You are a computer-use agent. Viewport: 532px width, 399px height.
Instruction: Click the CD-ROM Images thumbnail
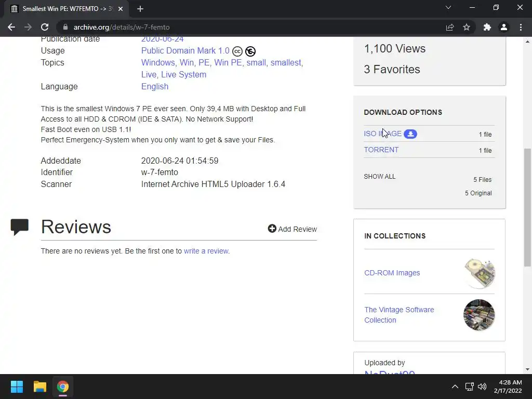pos(479,273)
